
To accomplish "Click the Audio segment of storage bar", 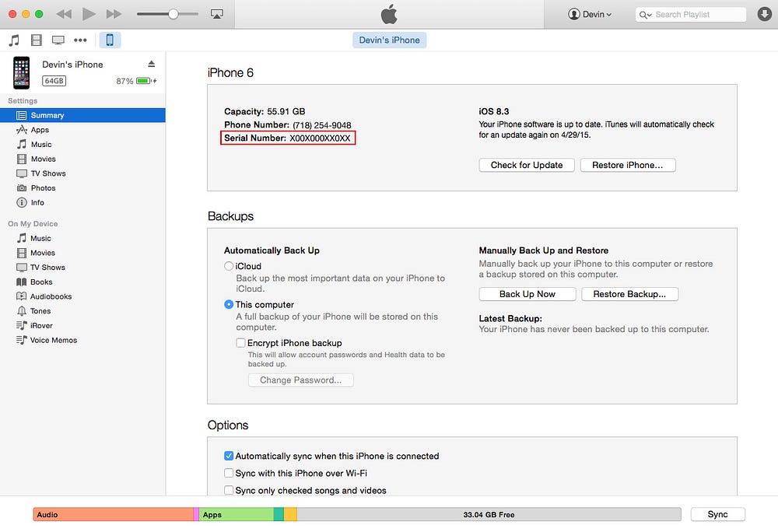I will click(113, 515).
